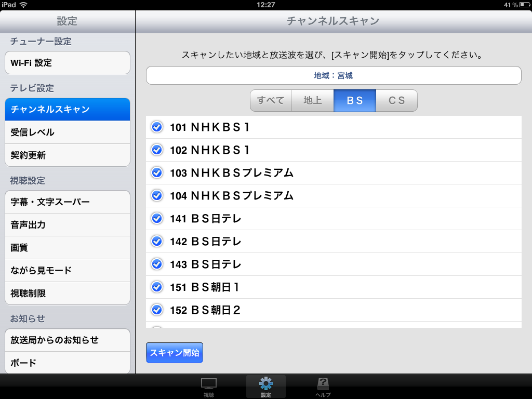Open the 地域：宮城 region selector

[334, 75]
